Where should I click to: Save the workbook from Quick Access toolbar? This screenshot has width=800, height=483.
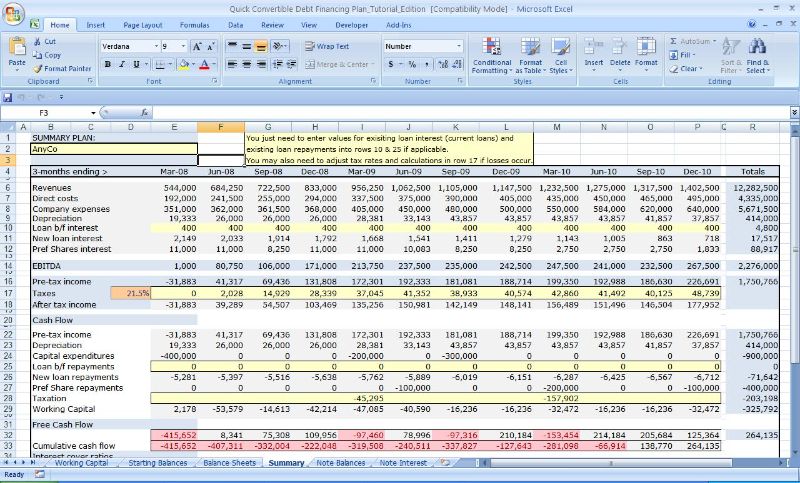click(9, 97)
